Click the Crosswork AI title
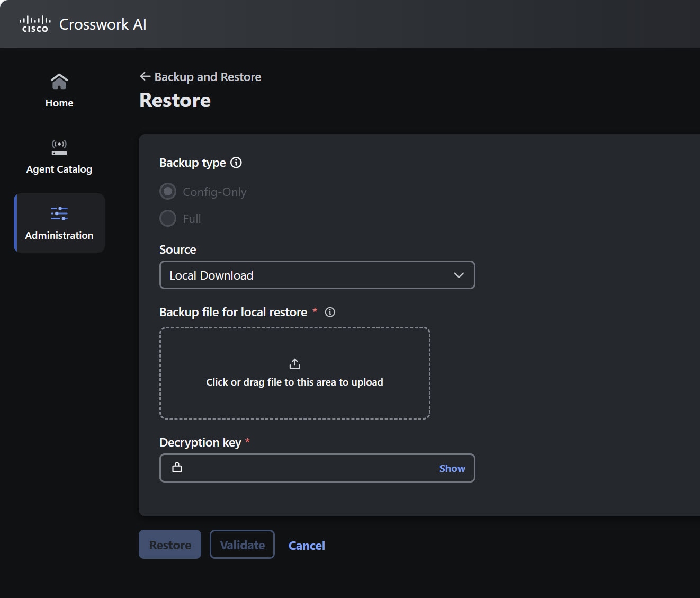This screenshot has height=598, width=700. pos(103,24)
